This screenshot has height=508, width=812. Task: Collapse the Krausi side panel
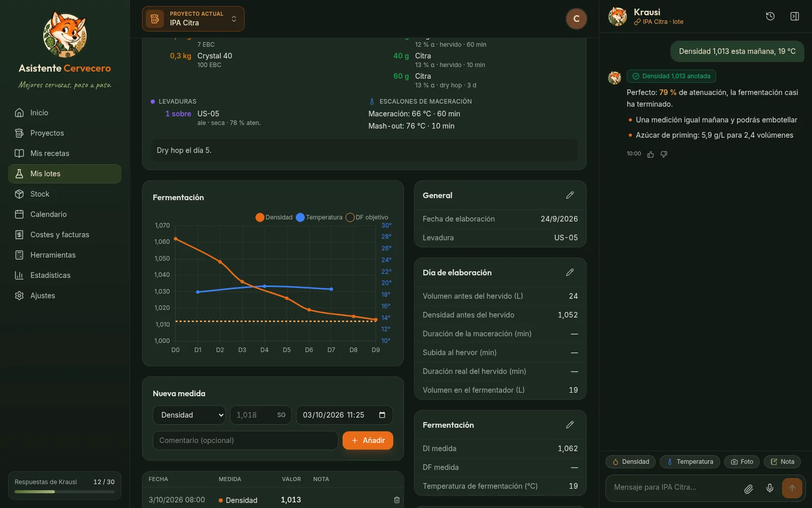click(795, 16)
